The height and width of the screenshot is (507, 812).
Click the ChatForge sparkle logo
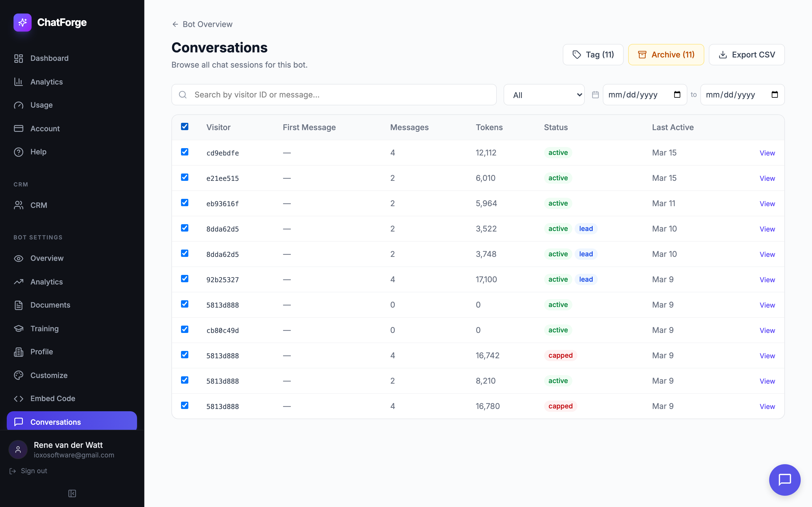click(x=23, y=23)
